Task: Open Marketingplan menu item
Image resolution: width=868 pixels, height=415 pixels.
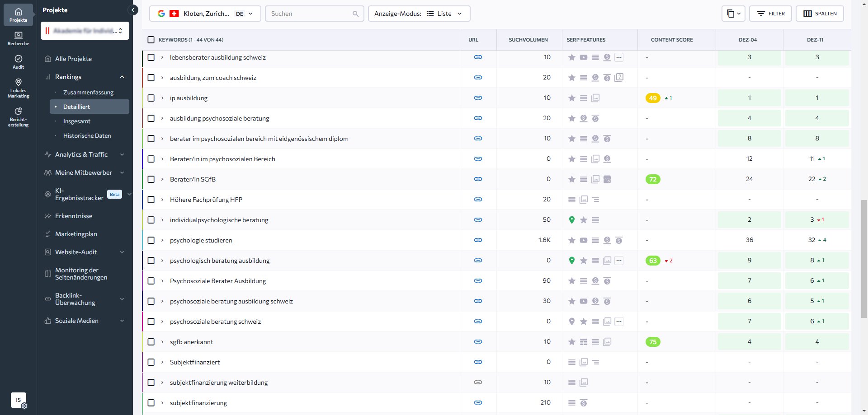Action: 76,234
